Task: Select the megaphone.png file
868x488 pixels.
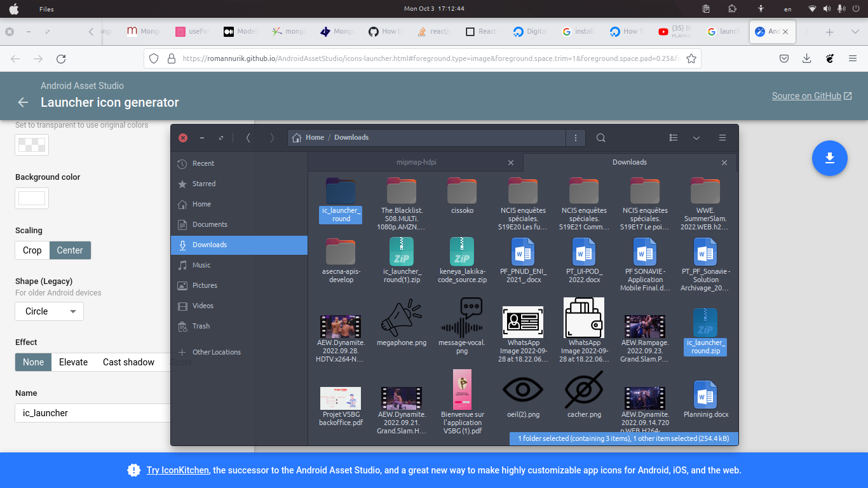Action: click(x=402, y=323)
